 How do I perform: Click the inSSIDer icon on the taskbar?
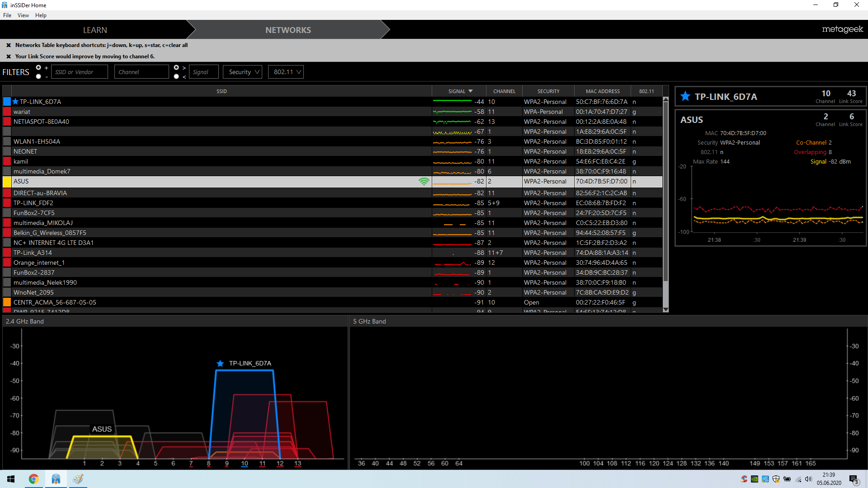[56, 479]
